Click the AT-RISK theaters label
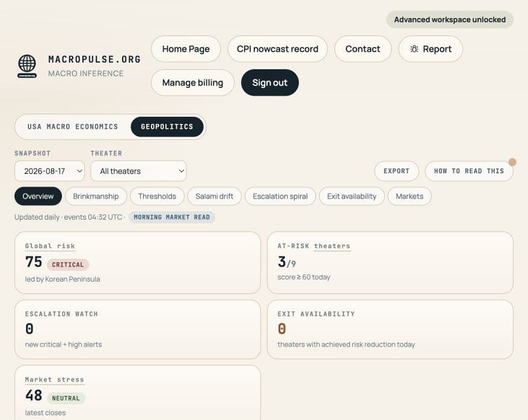The height and width of the screenshot is (420, 528). point(314,246)
